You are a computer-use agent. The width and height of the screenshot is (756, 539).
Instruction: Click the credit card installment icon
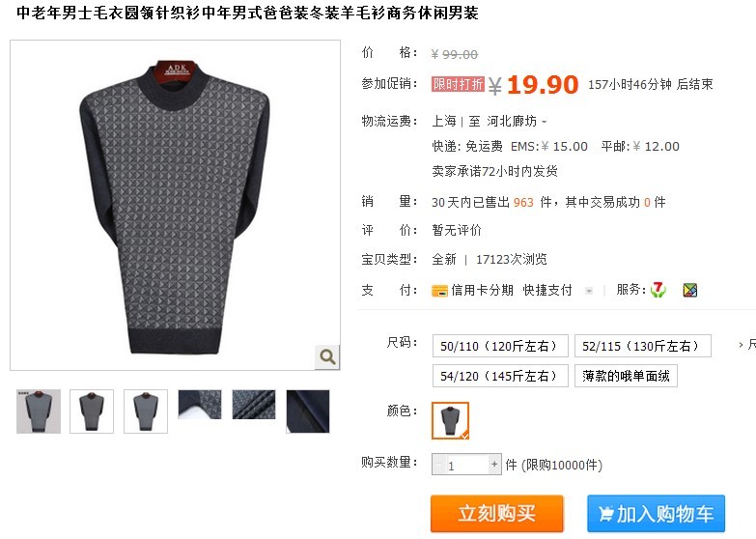[439, 291]
